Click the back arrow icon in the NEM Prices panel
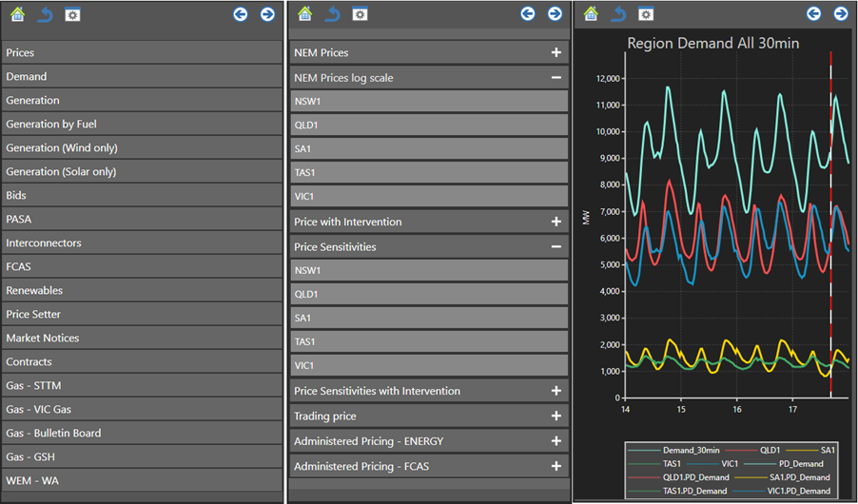Screen dimensions: 858x504 (332, 14)
